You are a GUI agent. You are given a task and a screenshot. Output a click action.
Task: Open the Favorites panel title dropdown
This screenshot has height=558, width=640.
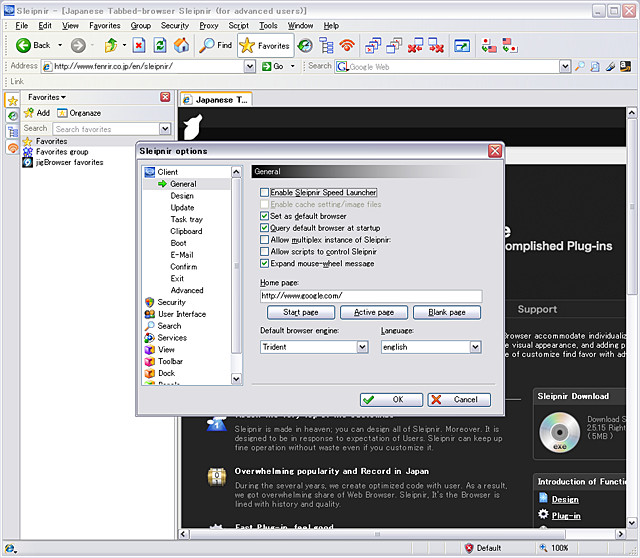[47, 97]
